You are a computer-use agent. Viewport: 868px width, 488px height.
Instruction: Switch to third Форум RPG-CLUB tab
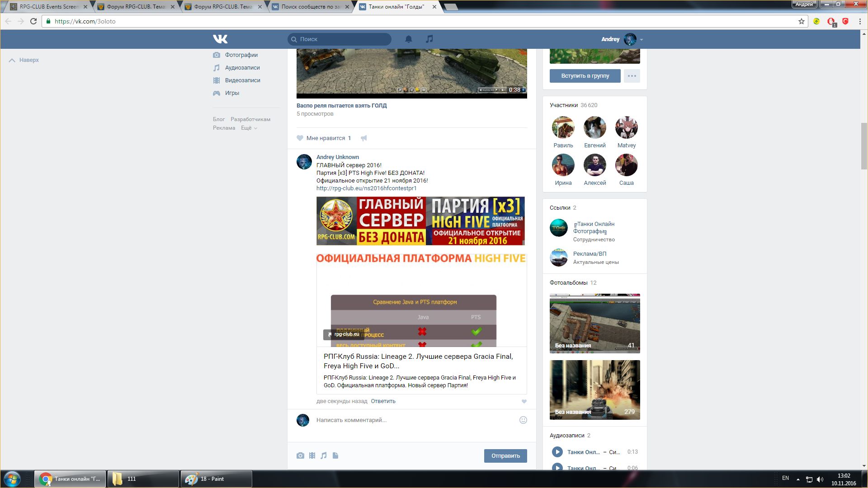point(222,7)
